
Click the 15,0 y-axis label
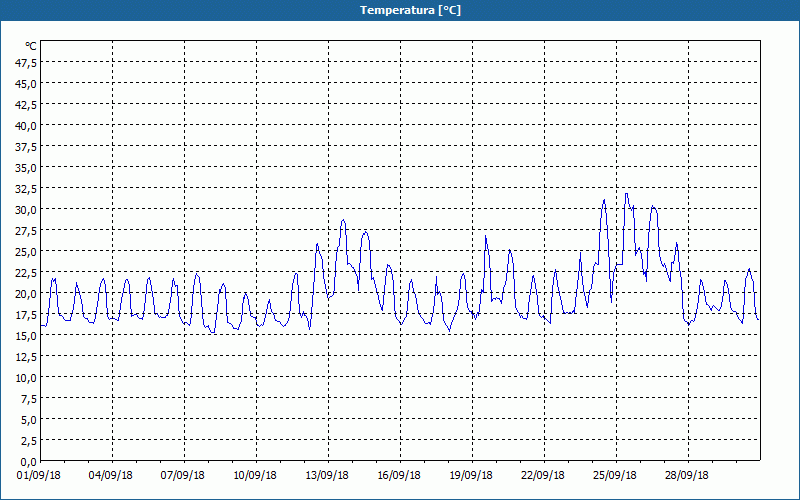pyautogui.click(x=26, y=336)
